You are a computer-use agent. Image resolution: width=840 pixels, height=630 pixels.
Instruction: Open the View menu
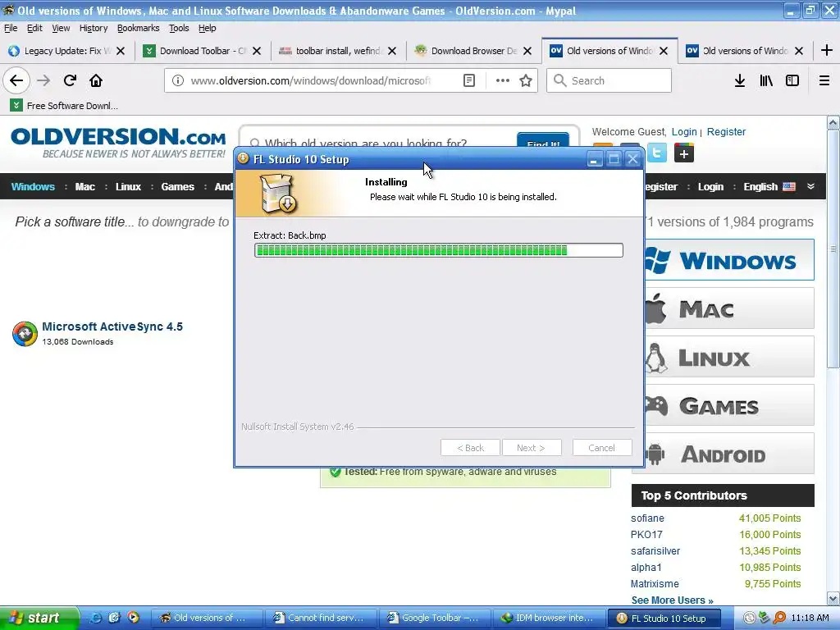click(x=61, y=28)
